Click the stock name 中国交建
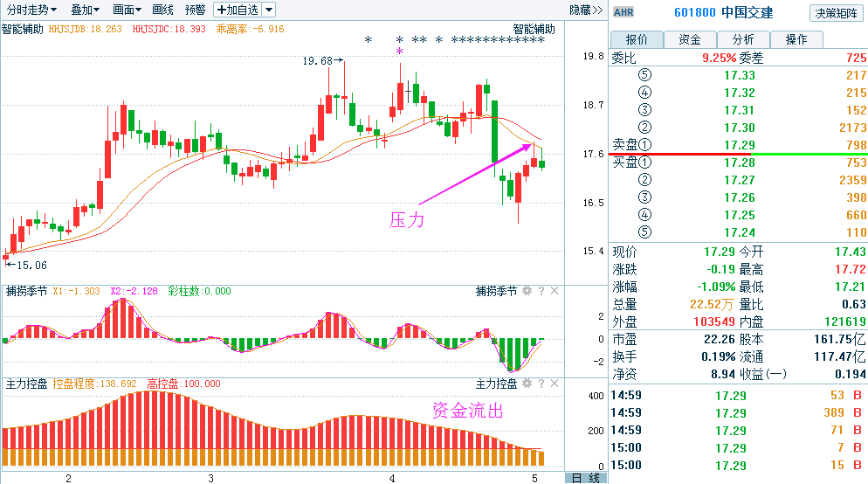This screenshot has width=868, height=484. (747, 12)
